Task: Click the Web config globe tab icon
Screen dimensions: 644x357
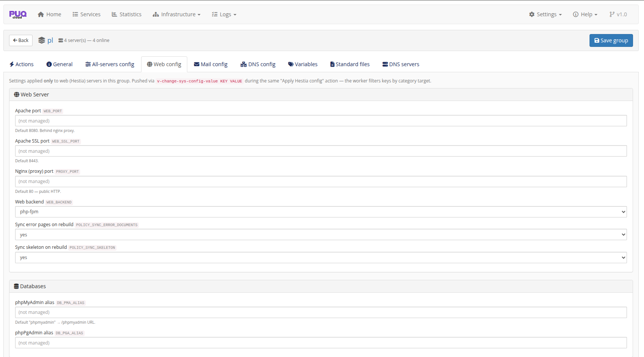Action: click(x=149, y=64)
